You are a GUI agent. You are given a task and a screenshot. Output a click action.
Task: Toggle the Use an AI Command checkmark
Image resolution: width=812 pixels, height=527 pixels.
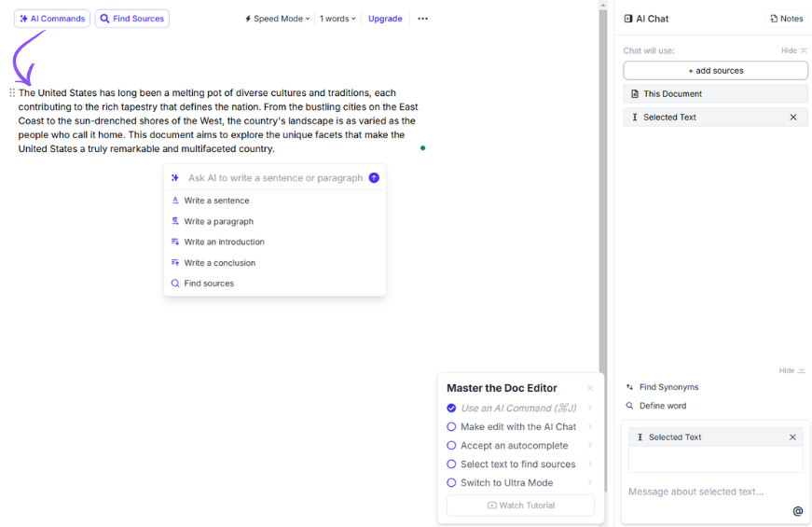(451, 409)
